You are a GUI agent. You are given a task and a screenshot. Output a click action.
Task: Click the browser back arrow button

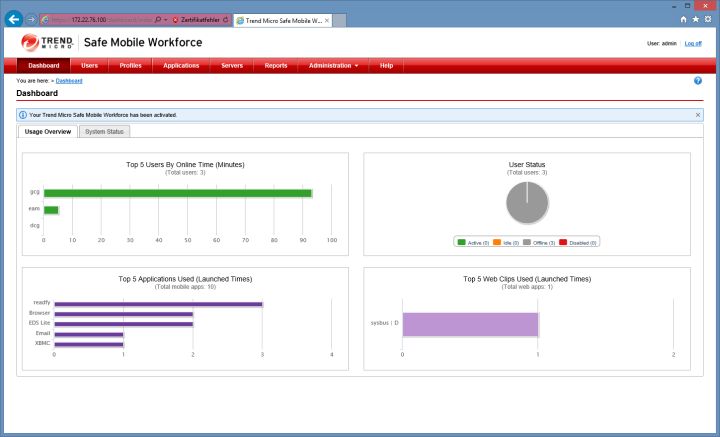click(x=14, y=19)
